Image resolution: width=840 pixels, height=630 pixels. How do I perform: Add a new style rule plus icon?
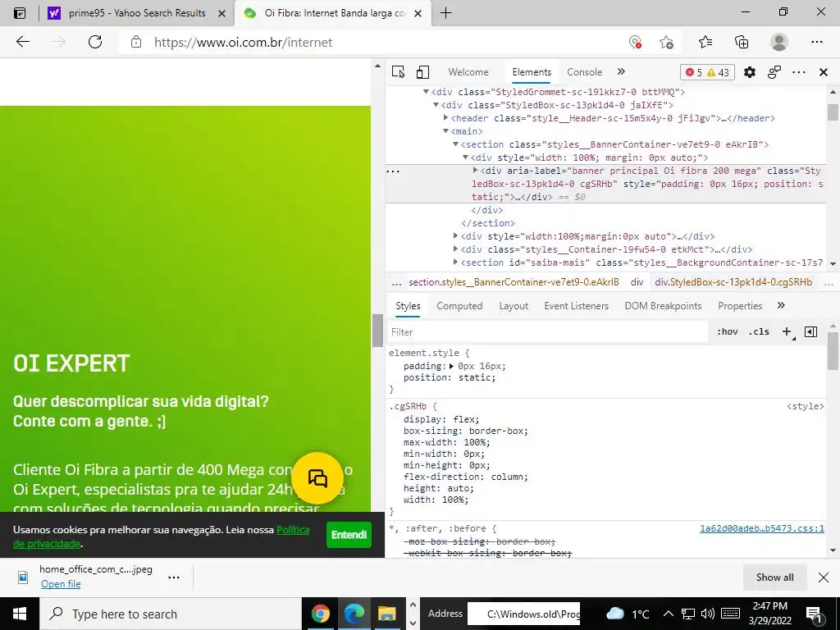click(x=787, y=331)
